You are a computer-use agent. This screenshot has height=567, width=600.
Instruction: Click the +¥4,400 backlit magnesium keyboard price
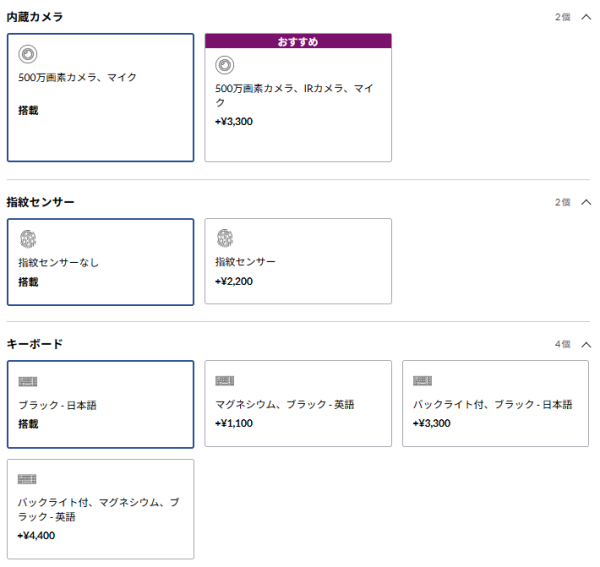click(x=36, y=535)
